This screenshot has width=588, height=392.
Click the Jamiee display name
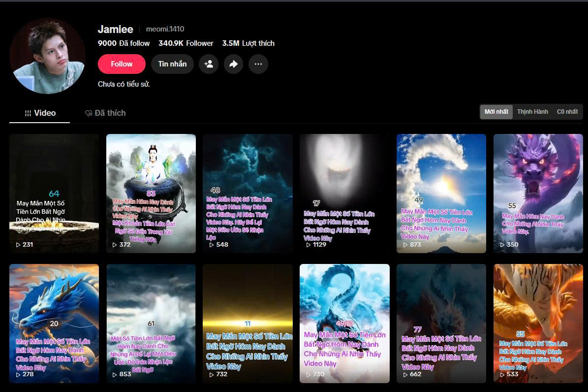click(x=116, y=29)
